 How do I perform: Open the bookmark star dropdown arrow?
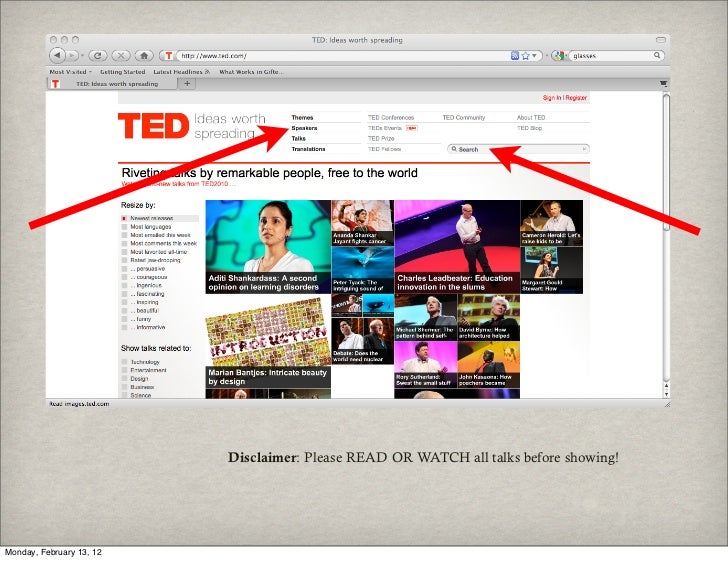click(x=534, y=56)
